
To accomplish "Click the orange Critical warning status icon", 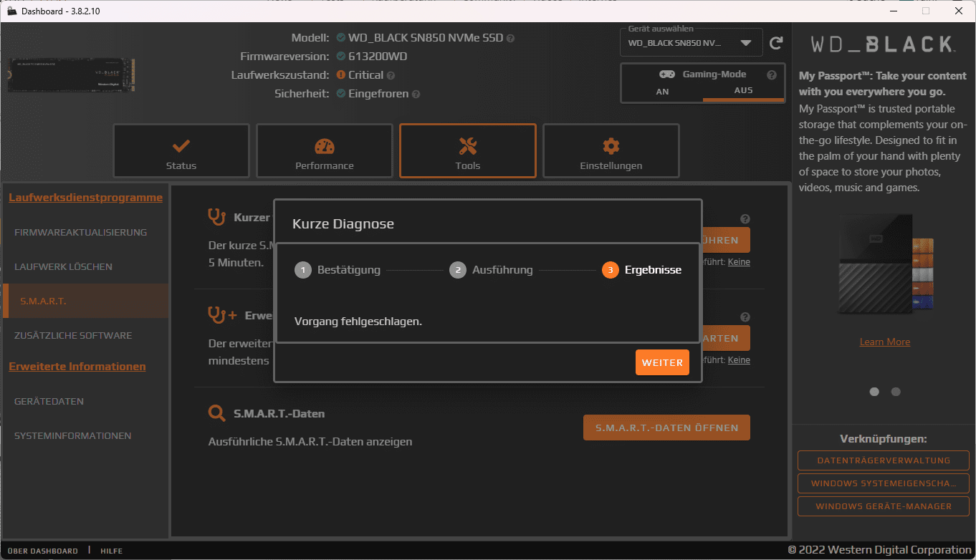I will pyautogui.click(x=341, y=75).
